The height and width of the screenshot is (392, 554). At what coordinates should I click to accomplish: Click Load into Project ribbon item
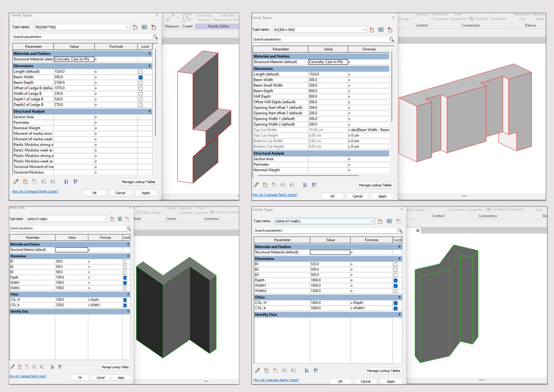click(x=204, y=17)
